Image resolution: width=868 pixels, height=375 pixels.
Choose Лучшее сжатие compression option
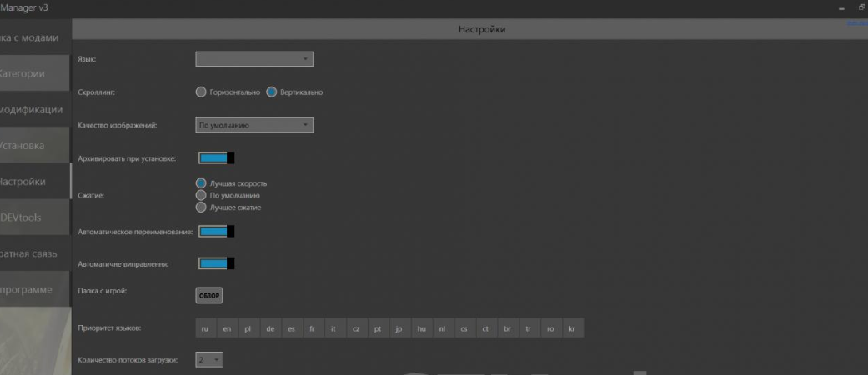200,207
